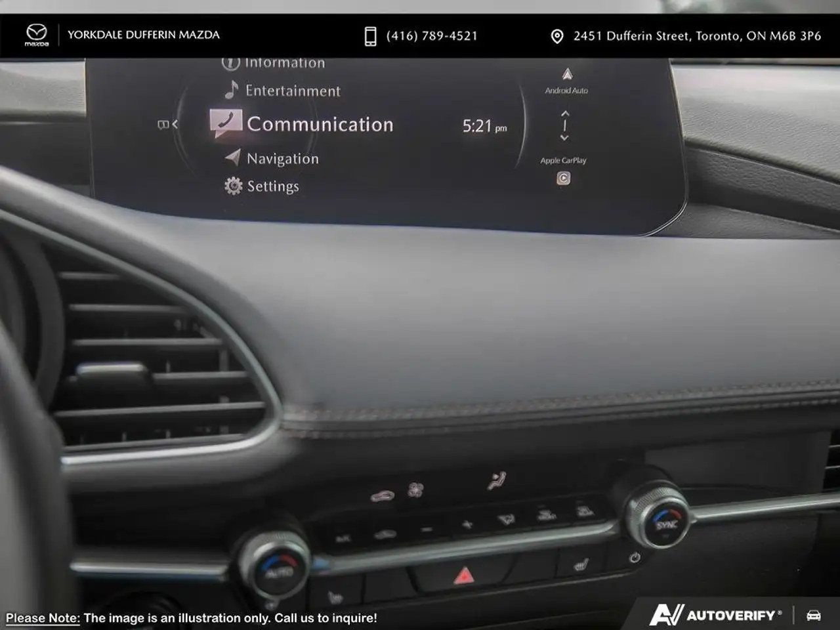
Task: Click the car icon beside AutoVerify
Action: pyautogui.click(x=814, y=616)
